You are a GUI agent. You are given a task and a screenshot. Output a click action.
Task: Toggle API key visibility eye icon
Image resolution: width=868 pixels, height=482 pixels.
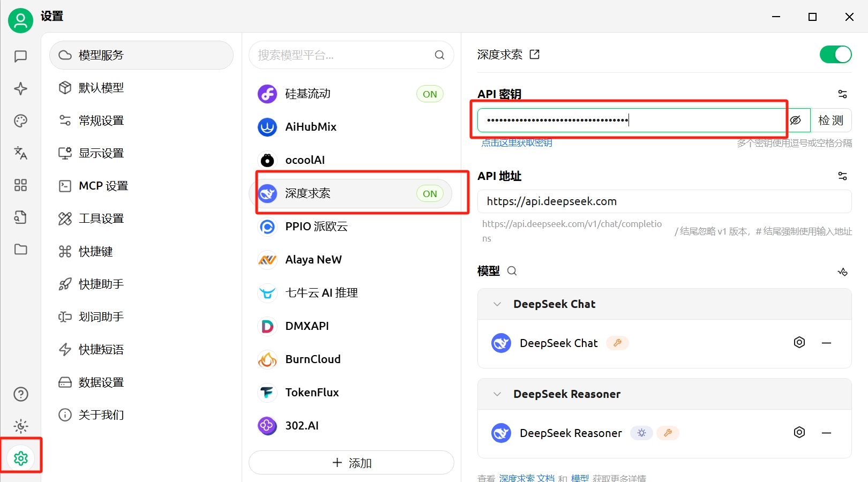[796, 120]
